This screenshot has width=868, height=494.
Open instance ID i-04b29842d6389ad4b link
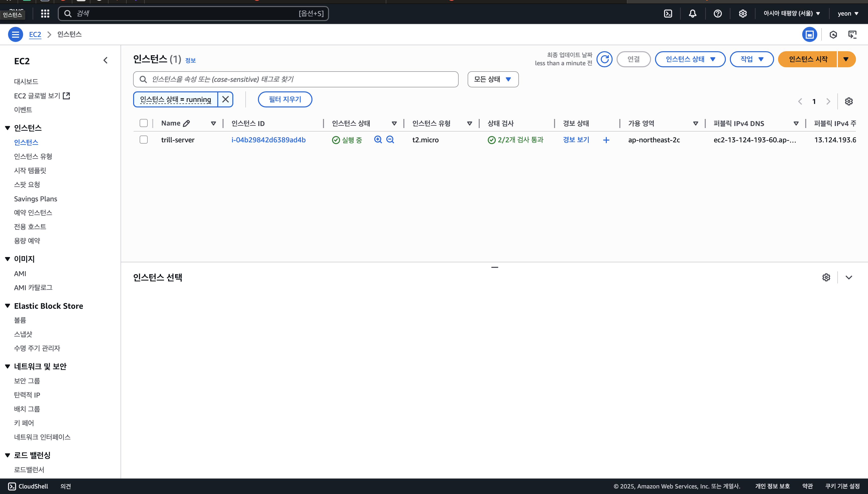pos(268,140)
